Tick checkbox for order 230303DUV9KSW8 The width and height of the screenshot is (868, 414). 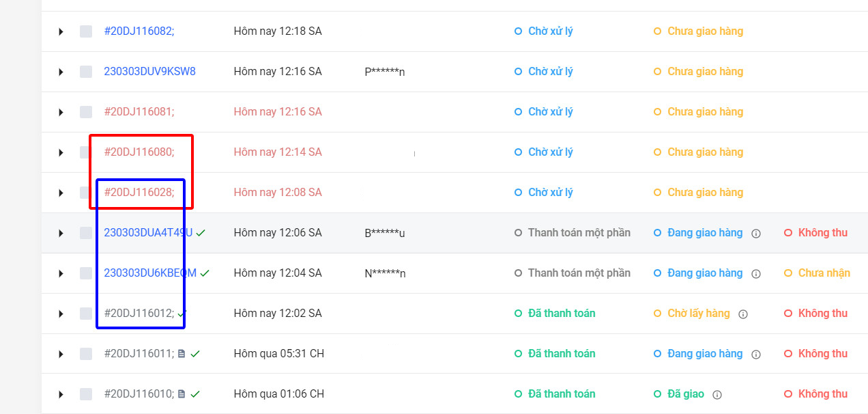tap(86, 72)
